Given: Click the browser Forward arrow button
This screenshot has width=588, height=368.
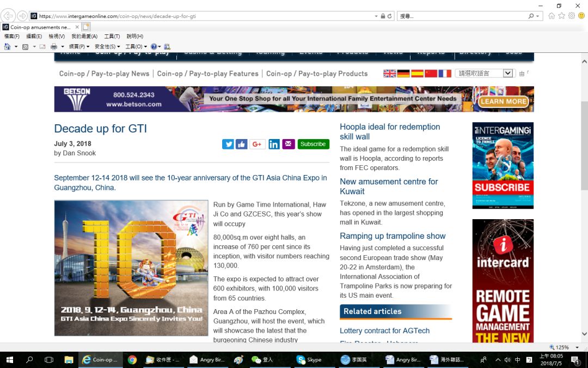Looking at the screenshot, I should click(22, 16).
